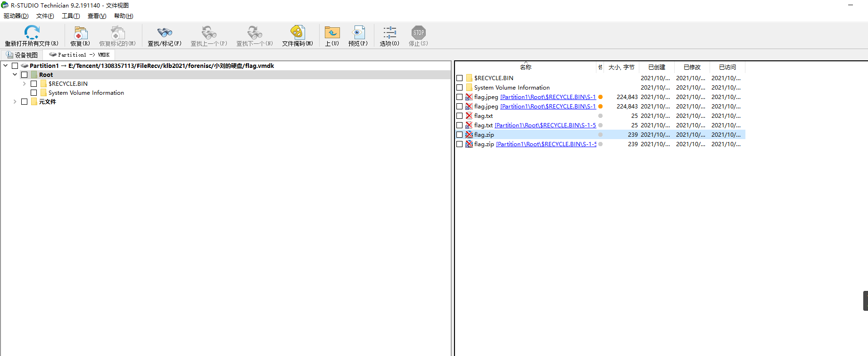Sort by 已访问 column header
The width and height of the screenshot is (868, 356).
pos(727,67)
